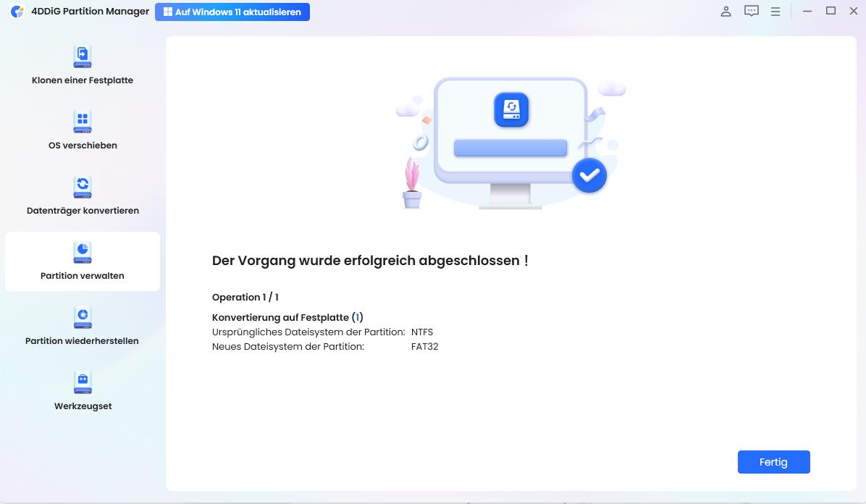Open the user account icon
866x504 pixels.
pyautogui.click(x=726, y=11)
